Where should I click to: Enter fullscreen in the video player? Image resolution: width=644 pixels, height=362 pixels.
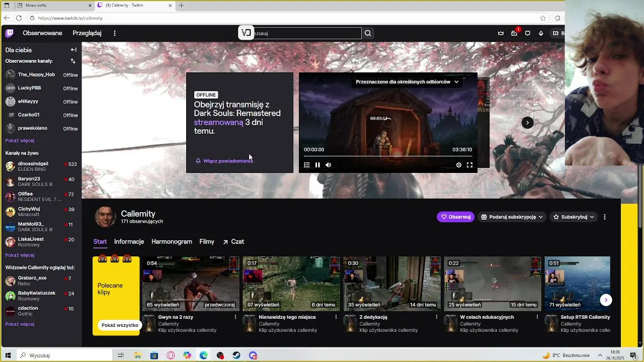pos(469,165)
